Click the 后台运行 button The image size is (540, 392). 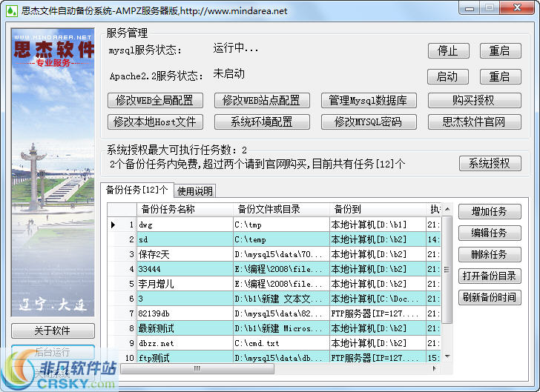pyautogui.click(x=53, y=352)
